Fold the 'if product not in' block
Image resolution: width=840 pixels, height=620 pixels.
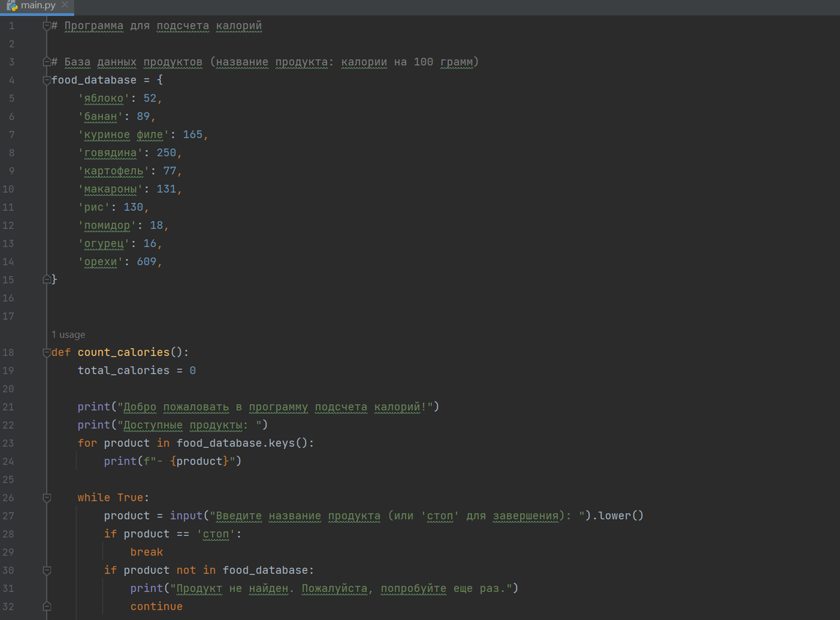[x=46, y=570]
